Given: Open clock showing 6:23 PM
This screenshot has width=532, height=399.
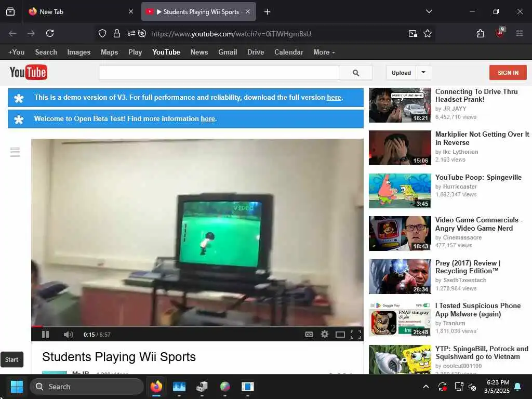Looking at the screenshot, I should (497, 387).
